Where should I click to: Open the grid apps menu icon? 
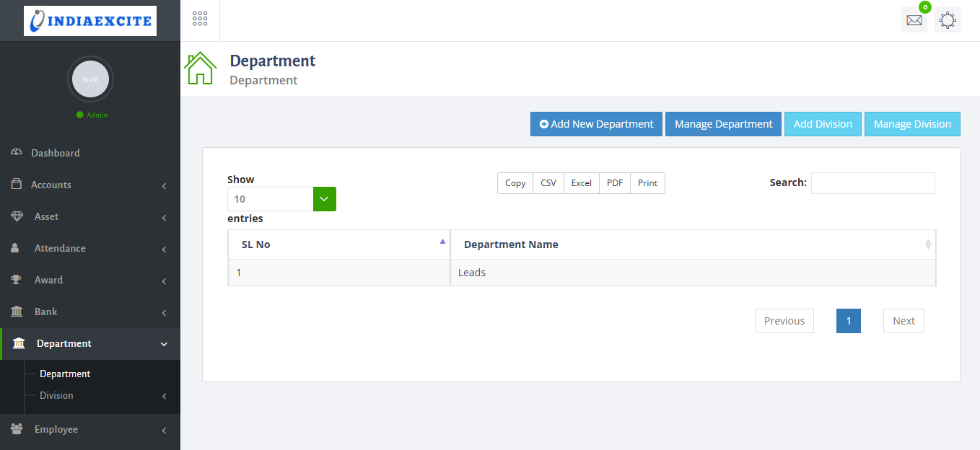click(200, 19)
